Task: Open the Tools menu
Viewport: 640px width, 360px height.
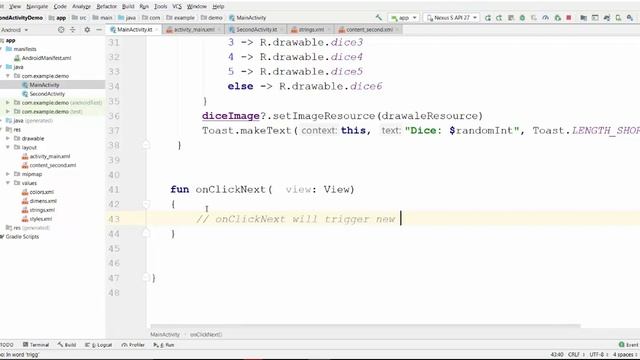Action: (x=160, y=7)
